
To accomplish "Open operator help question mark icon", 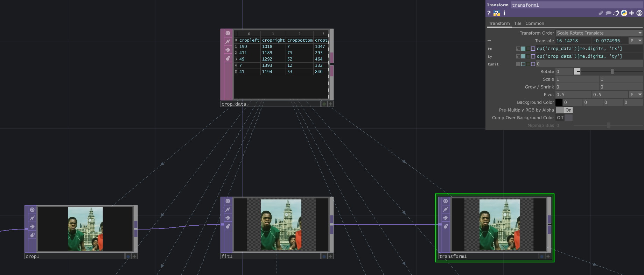I will point(489,13).
